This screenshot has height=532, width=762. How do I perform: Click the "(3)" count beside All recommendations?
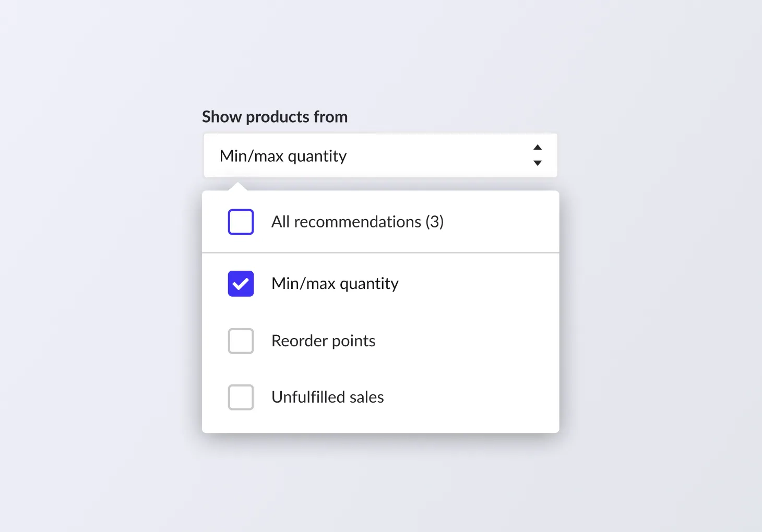(434, 222)
